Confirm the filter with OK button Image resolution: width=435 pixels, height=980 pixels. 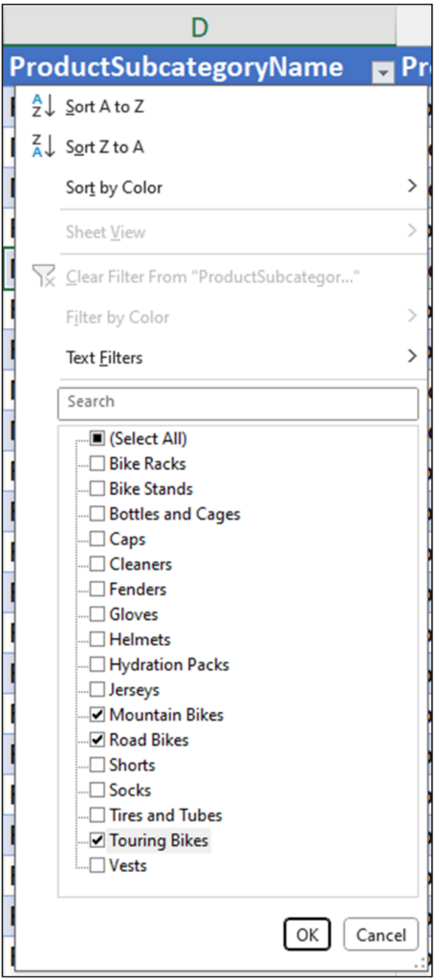coord(308,935)
